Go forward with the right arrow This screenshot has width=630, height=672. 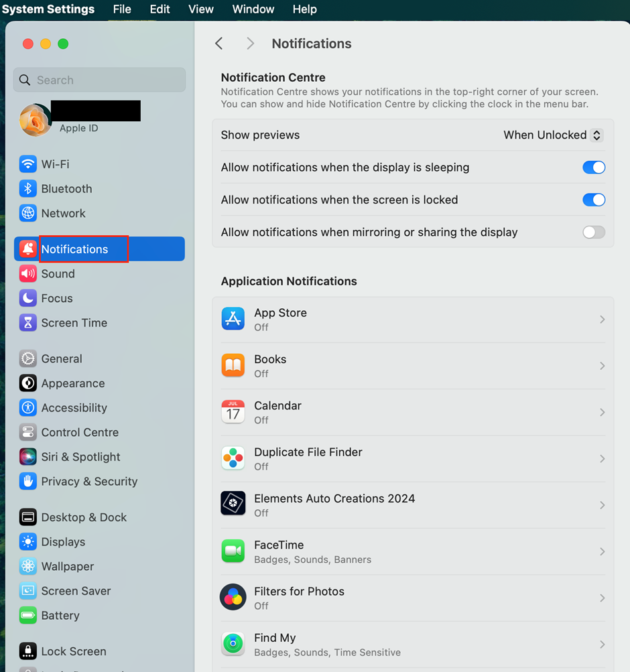coord(250,44)
